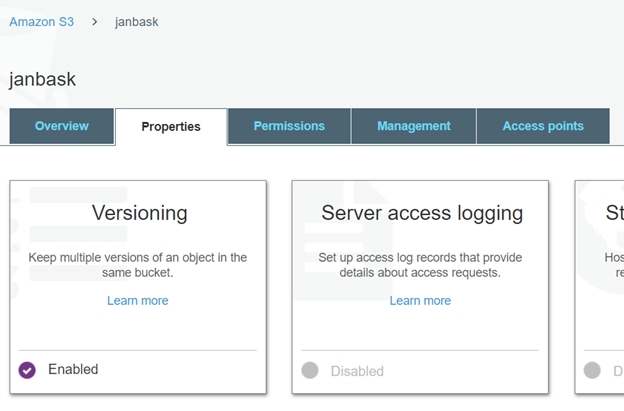This screenshot has width=624, height=411.
Task: Open the Overview tab
Action: coord(62,126)
